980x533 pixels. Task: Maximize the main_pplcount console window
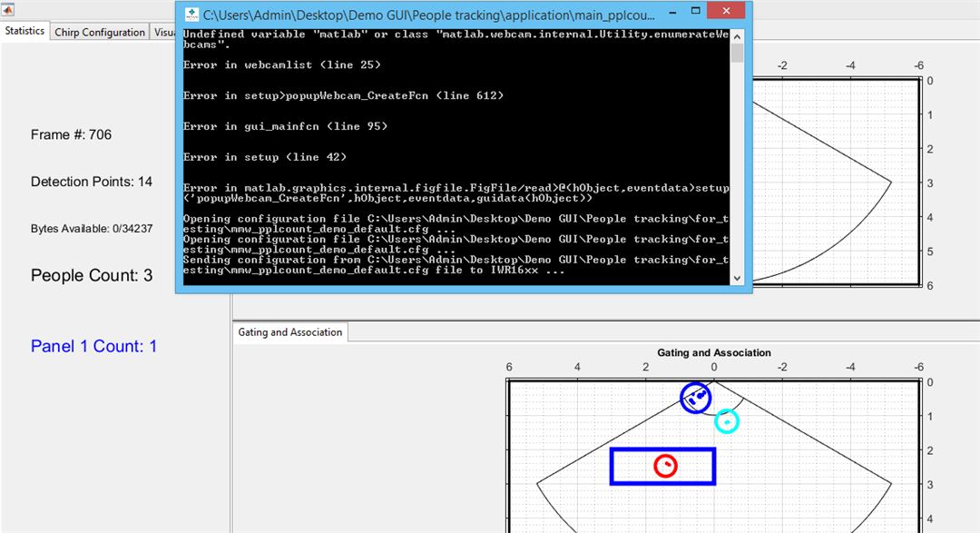(x=696, y=11)
